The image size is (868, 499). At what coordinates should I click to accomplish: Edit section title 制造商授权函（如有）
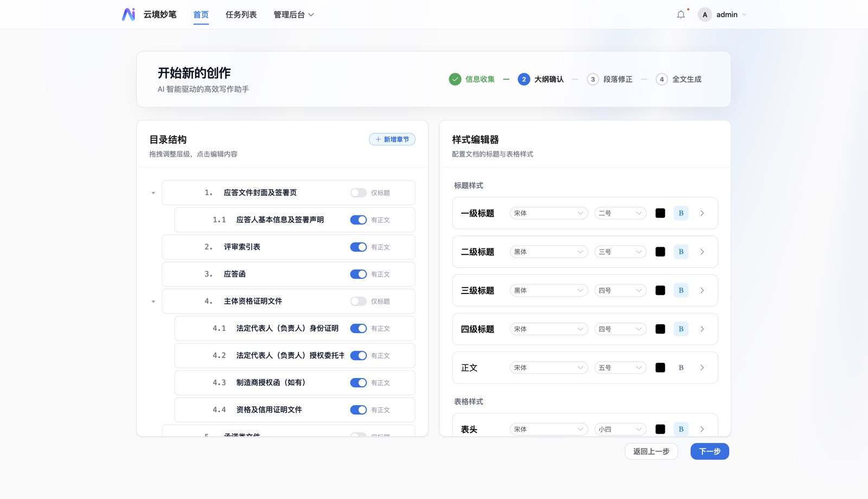click(x=271, y=382)
